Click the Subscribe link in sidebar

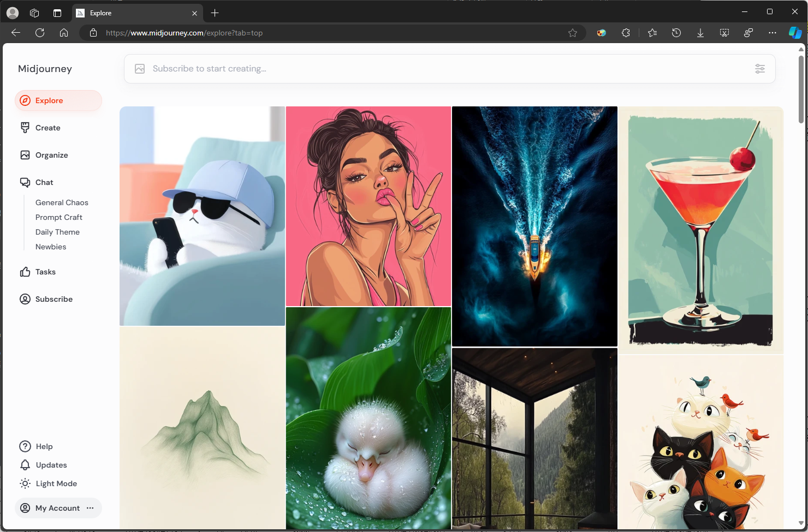[54, 299]
